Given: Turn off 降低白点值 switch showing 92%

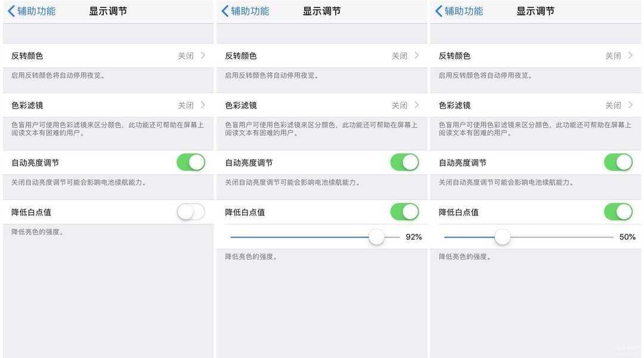Looking at the screenshot, I should tap(404, 212).
